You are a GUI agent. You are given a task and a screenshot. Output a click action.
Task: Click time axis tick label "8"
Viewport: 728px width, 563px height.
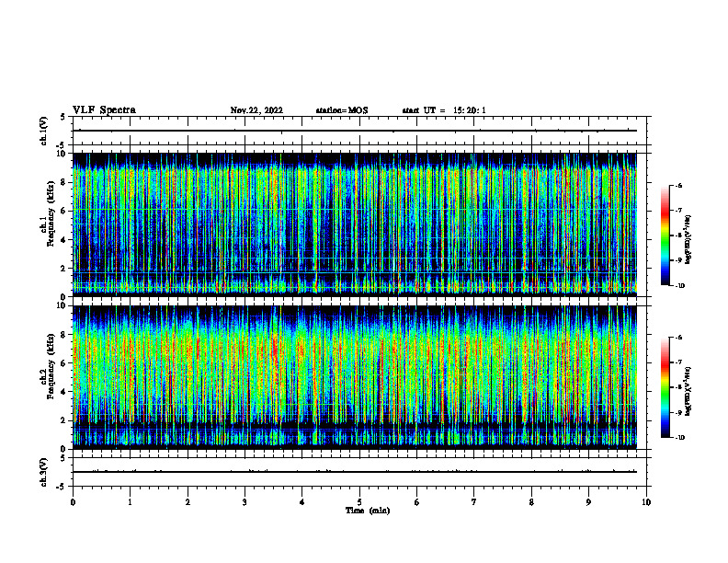pos(531,502)
